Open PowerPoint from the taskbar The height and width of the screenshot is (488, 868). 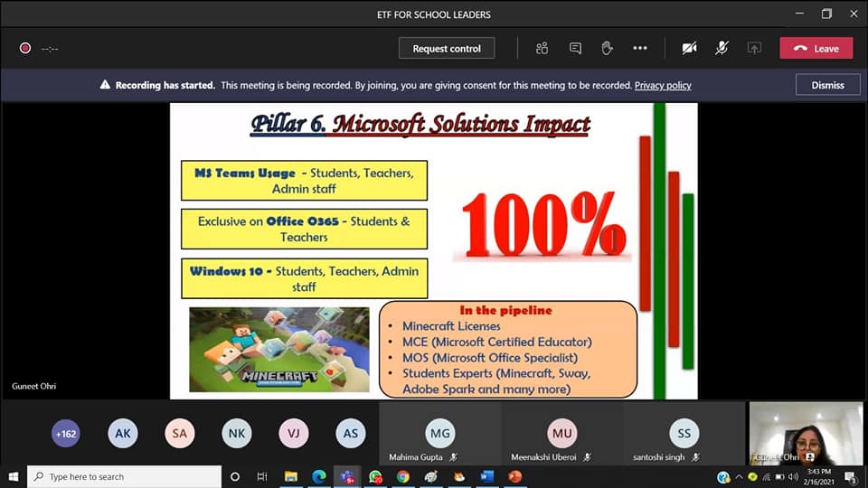coord(515,476)
